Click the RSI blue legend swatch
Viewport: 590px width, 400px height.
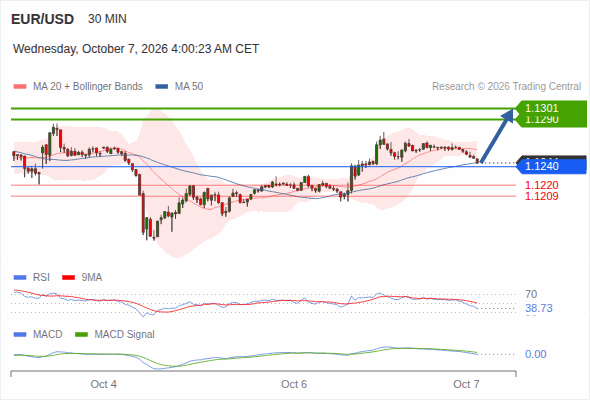(x=20, y=278)
